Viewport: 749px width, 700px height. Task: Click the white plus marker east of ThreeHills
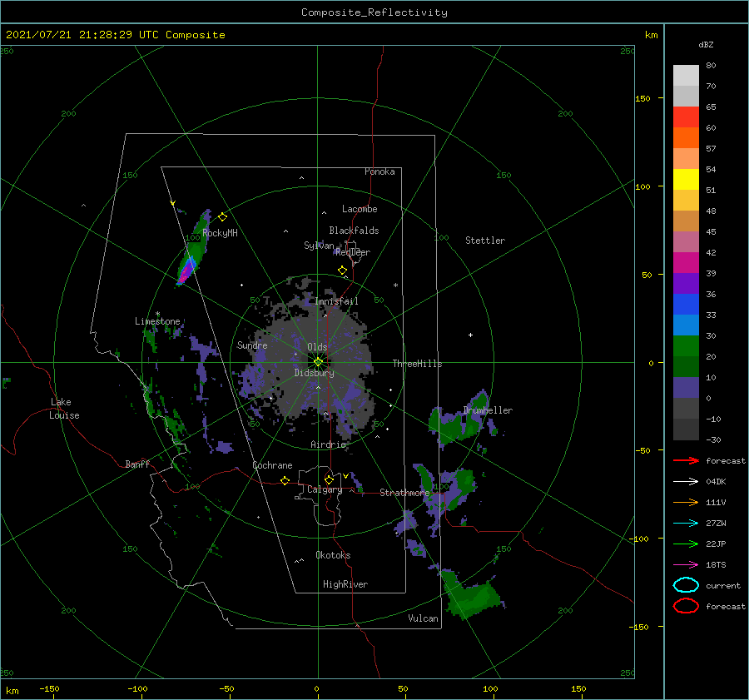(x=470, y=335)
